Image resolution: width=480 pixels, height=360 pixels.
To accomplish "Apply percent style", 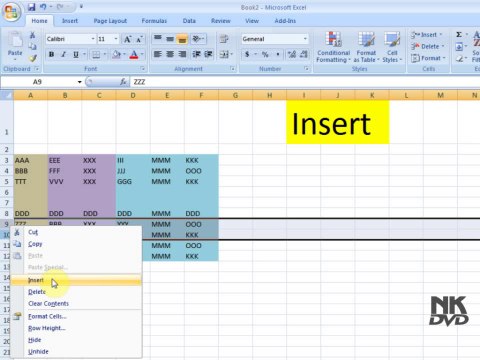I will pyautogui.click(x=265, y=54).
